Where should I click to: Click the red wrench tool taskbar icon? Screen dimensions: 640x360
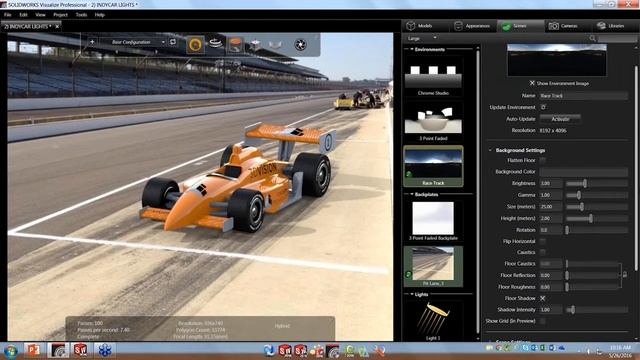coord(380,351)
